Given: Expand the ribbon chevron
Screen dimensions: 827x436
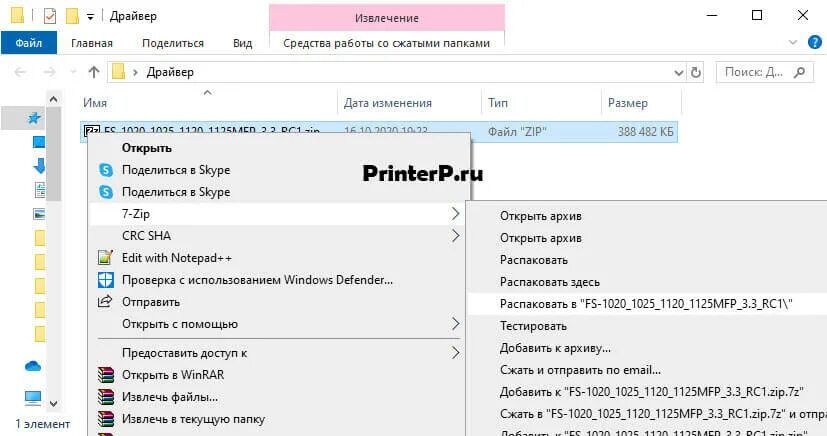Looking at the screenshot, I should tap(793, 43).
